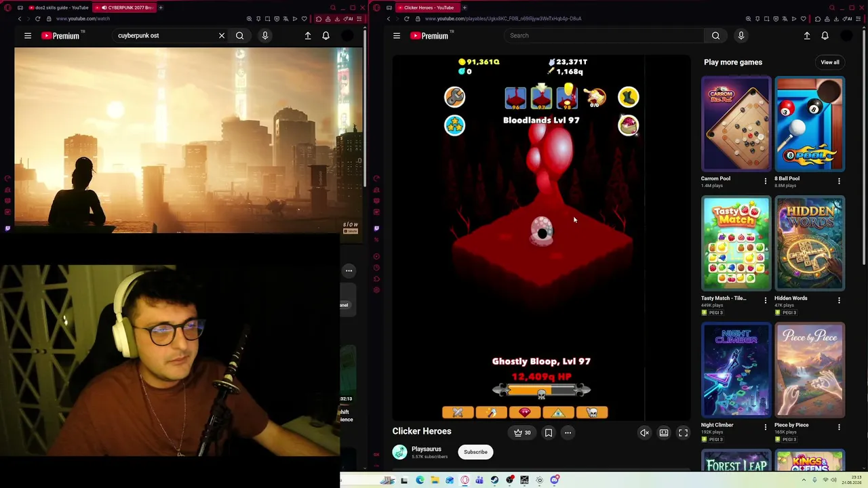Unmute the Clicker Heroes game sound
Image resolution: width=868 pixels, height=488 pixels.
(x=644, y=432)
